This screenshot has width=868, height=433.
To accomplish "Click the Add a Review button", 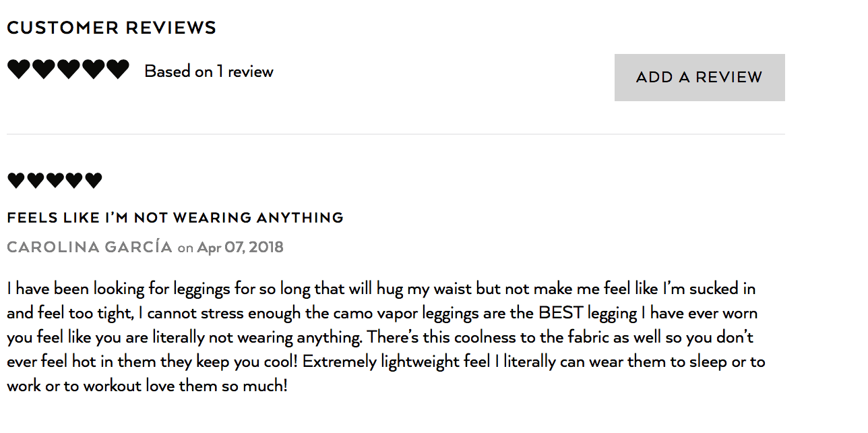I will coord(700,78).
